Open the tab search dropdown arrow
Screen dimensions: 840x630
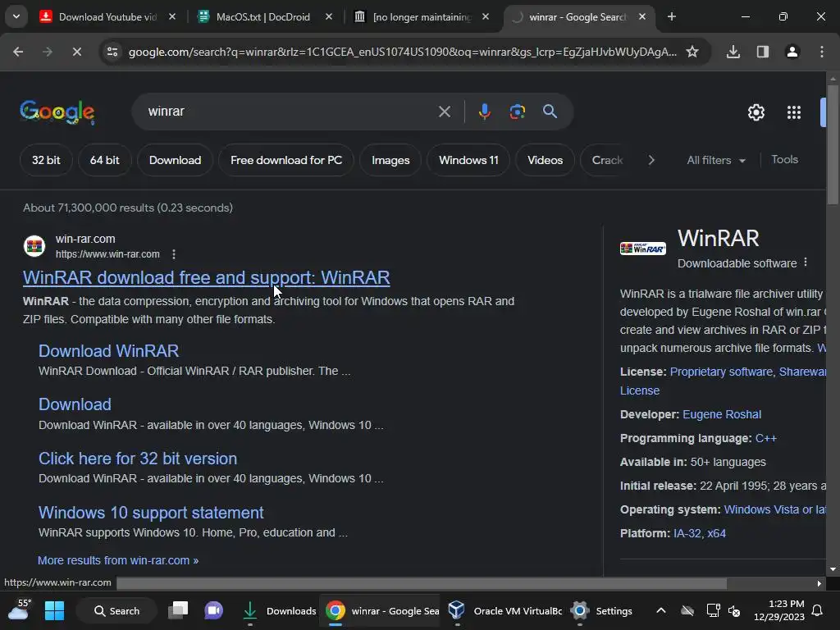point(16,16)
